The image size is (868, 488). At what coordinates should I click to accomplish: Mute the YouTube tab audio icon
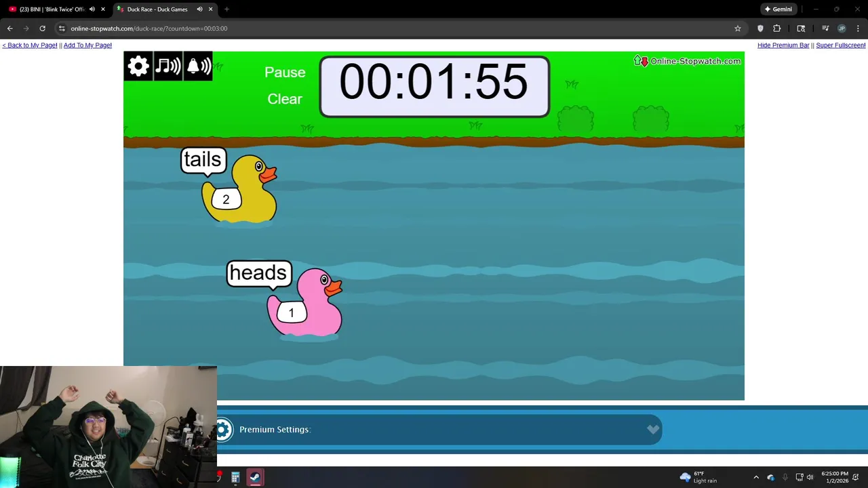point(92,9)
